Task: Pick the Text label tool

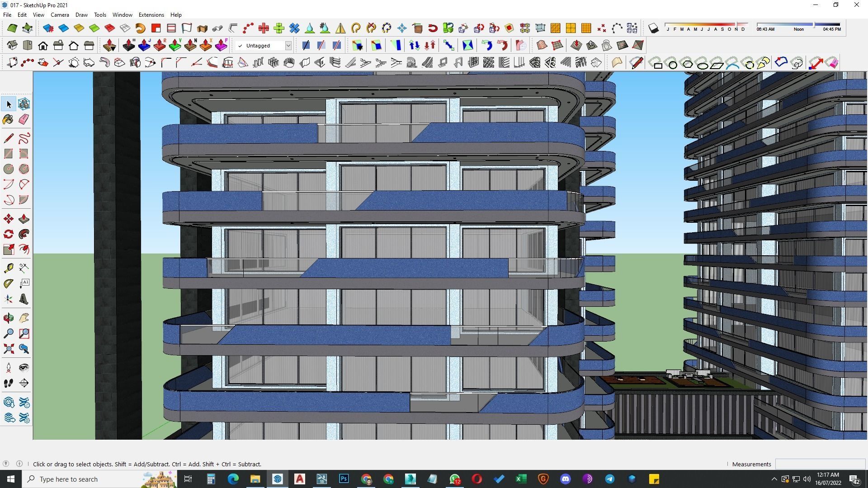Action: click(x=24, y=284)
